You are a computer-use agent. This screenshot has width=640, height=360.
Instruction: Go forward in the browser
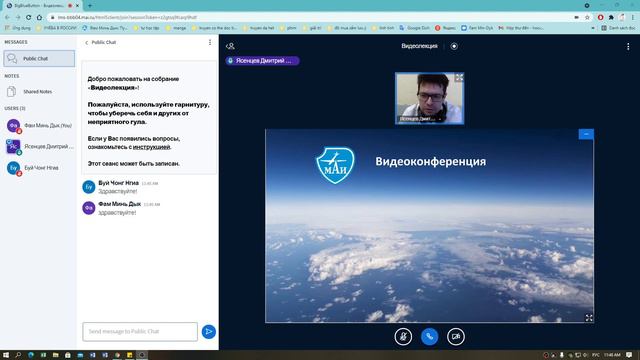18,17
